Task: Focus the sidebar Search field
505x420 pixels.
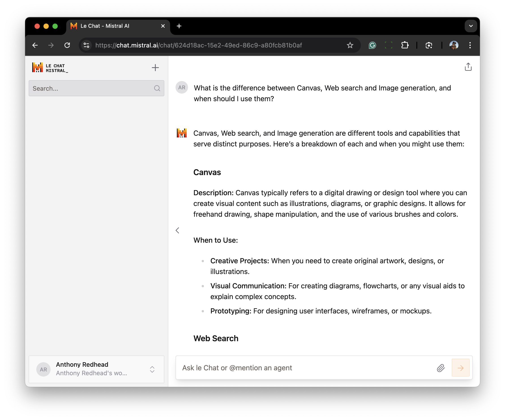Action: click(x=91, y=88)
